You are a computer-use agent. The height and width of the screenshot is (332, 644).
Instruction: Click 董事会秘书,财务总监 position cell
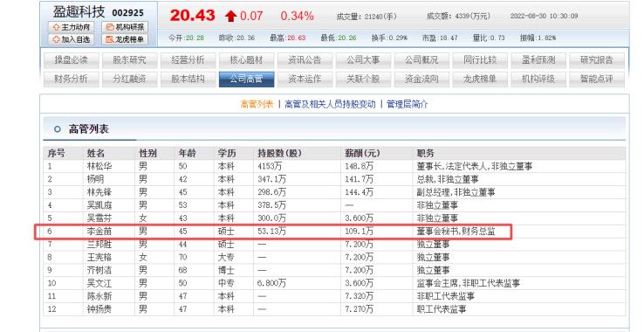coord(456,232)
